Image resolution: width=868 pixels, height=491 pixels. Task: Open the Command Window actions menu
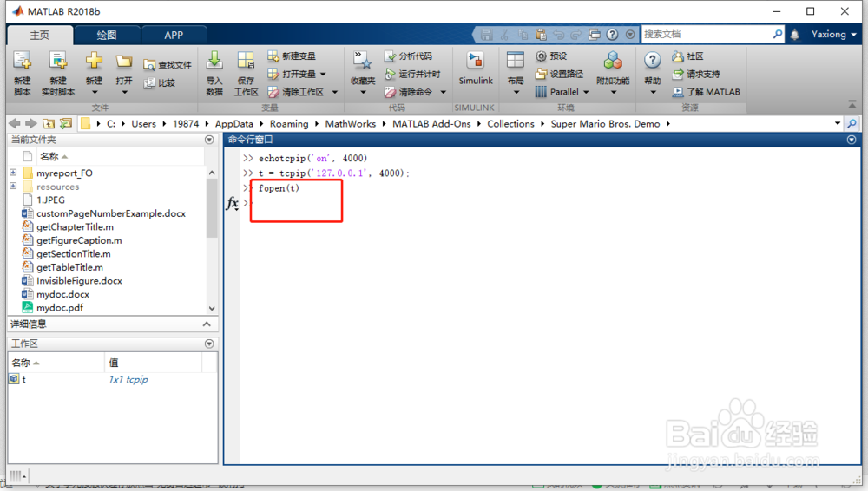[852, 140]
